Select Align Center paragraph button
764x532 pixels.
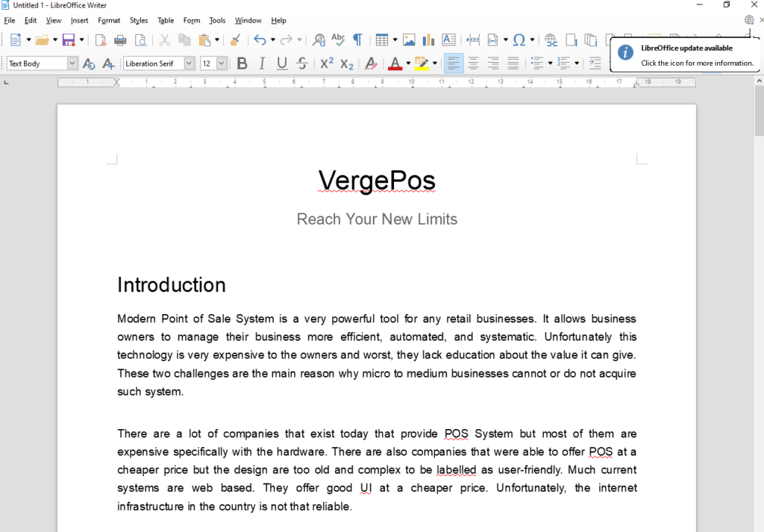tap(473, 64)
